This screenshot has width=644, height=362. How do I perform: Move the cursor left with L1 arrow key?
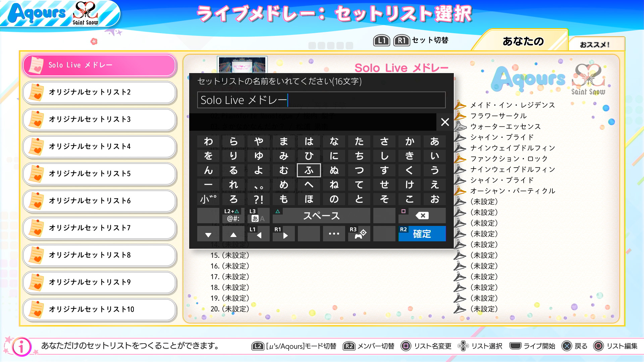click(x=258, y=234)
